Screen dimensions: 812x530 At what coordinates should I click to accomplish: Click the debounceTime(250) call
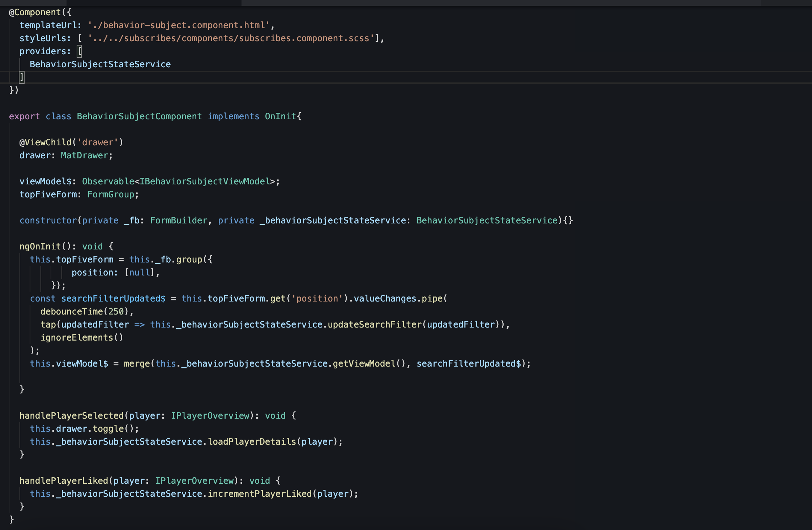[85, 312]
